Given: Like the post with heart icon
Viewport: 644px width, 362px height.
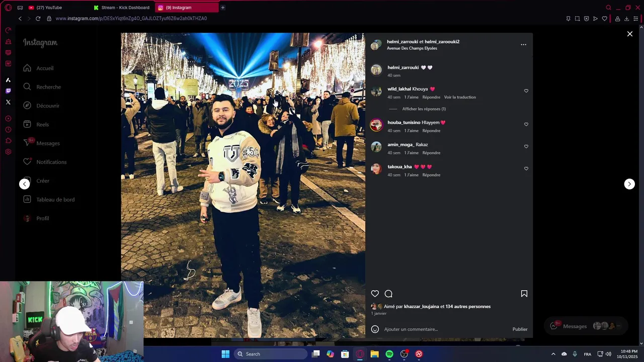Looking at the screenshot, I should pyautogui.click(x=375, y=294).
